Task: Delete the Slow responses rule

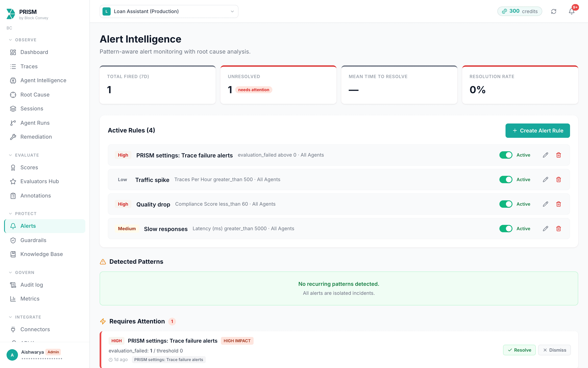Action: coord(559,229)
